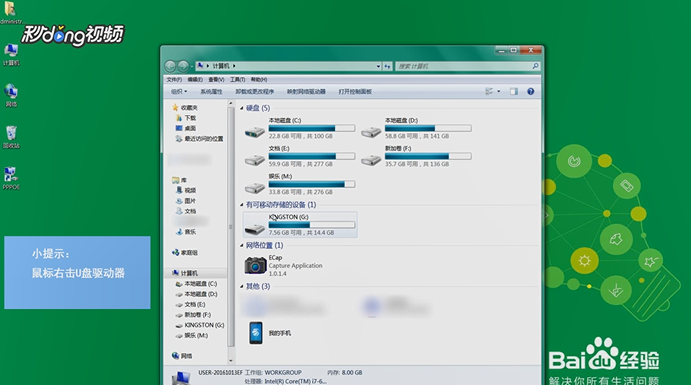This screenshot has height=385, width=691.
Task: Select 娱乐 (M:) in the navigation tree
Action: tap(191, 335)
